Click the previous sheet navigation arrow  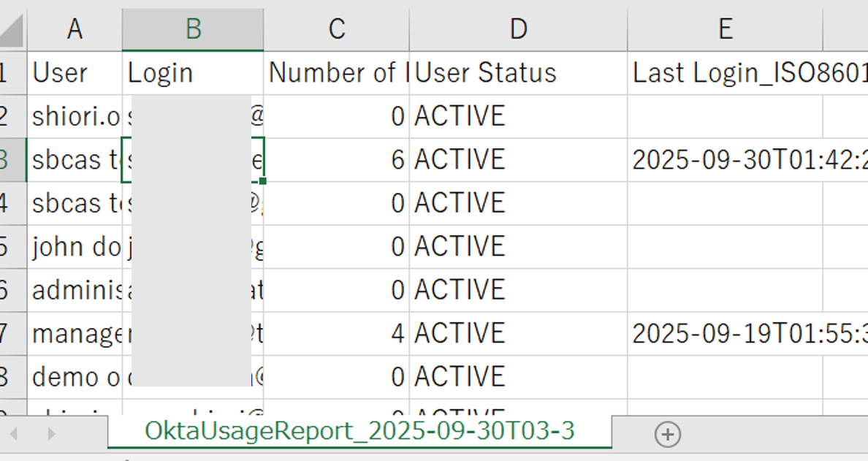click(x=14, y=434)
